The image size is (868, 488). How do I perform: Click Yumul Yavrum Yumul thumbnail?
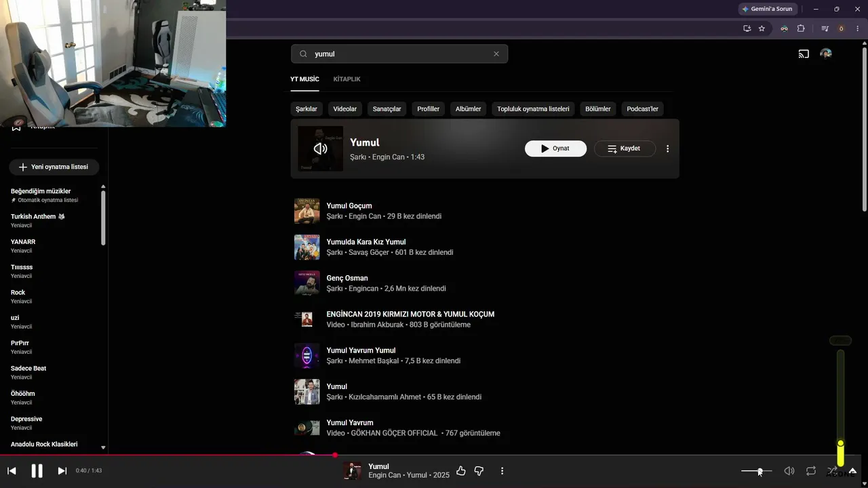(x=307, y=356)
